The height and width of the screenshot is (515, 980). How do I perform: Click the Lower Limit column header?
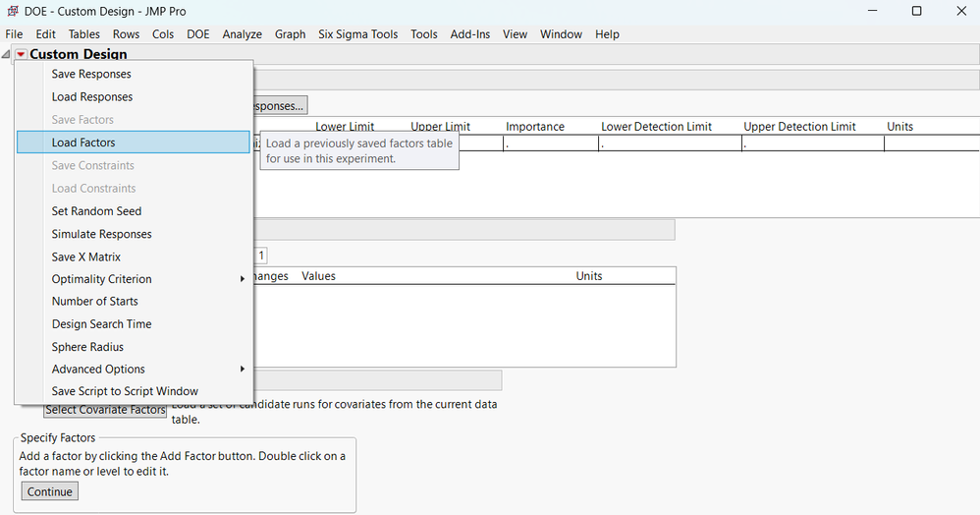pyautogui.click(x=345, y=127)
